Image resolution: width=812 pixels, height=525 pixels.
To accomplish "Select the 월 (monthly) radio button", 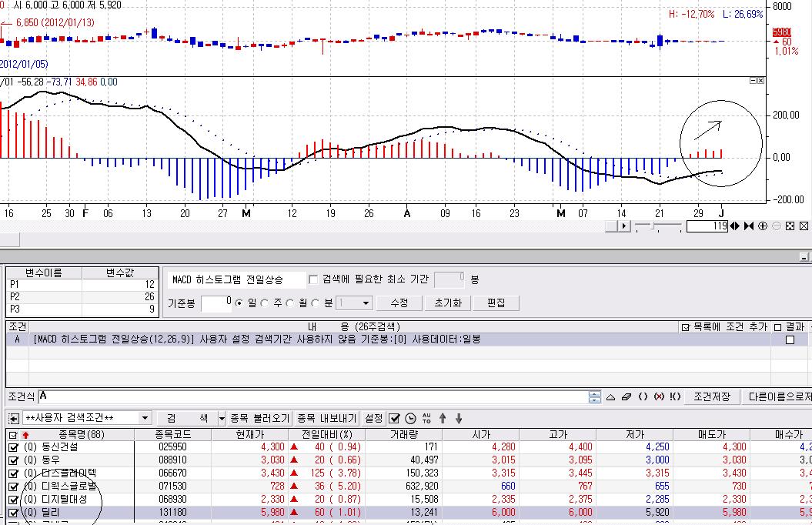I will [290, 303].
